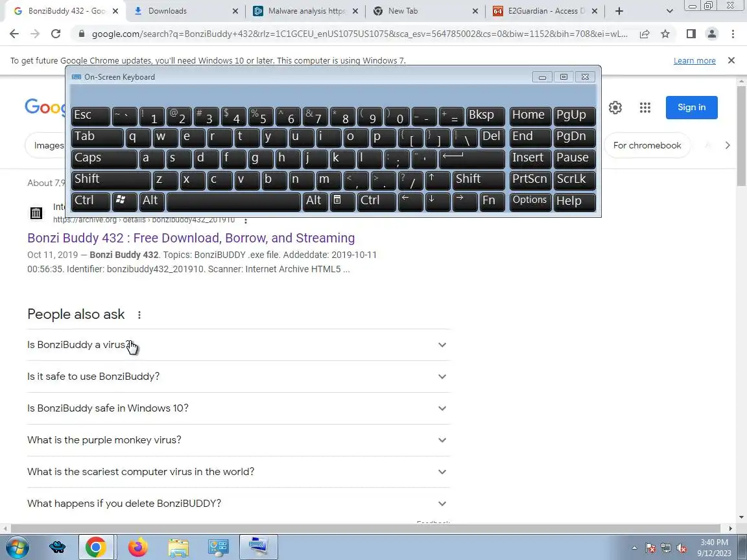The width and height of the screenshot is (747, 560).
Task: Click the address bar URL
Action: coord(359,34)
